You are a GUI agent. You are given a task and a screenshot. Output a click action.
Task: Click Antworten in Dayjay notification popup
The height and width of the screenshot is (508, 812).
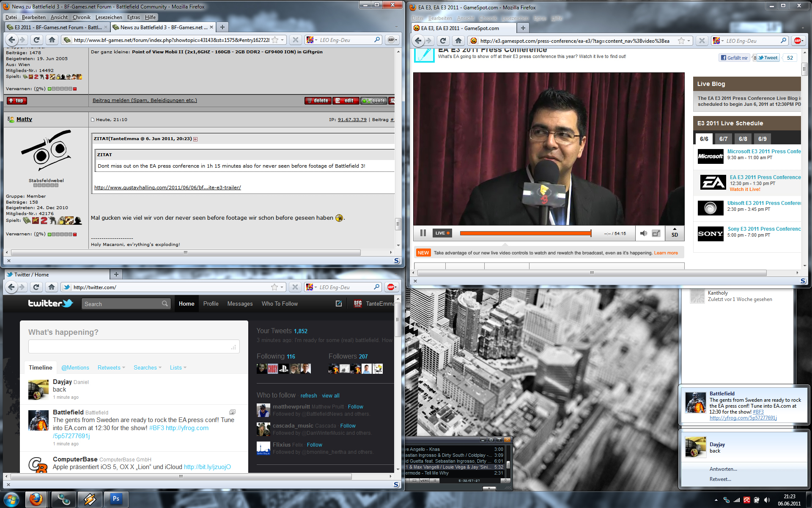click(x=723, y=469)
